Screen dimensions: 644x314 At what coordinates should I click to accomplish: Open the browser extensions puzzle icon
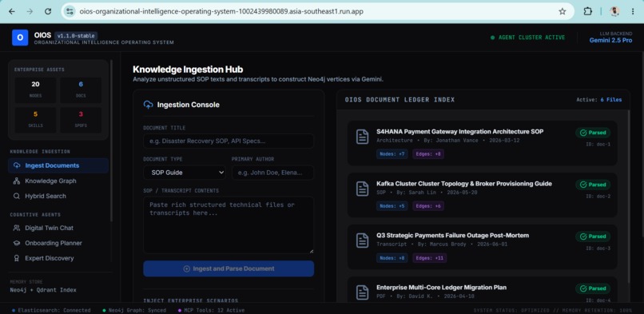(x=588, y=11)
